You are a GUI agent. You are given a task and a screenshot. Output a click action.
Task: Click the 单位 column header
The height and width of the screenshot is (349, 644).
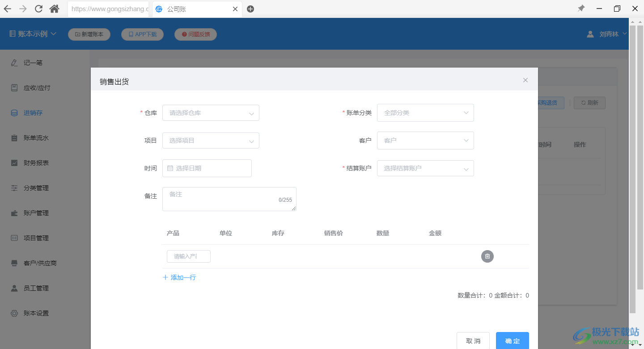tap(226, 233)
